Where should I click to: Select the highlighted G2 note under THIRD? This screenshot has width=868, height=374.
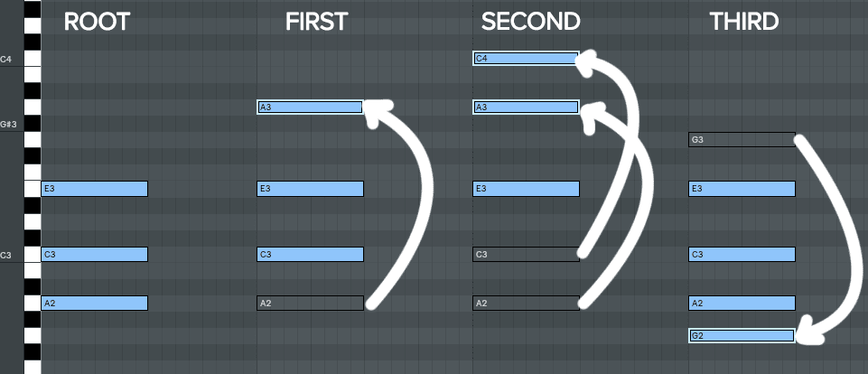point(741,336)
